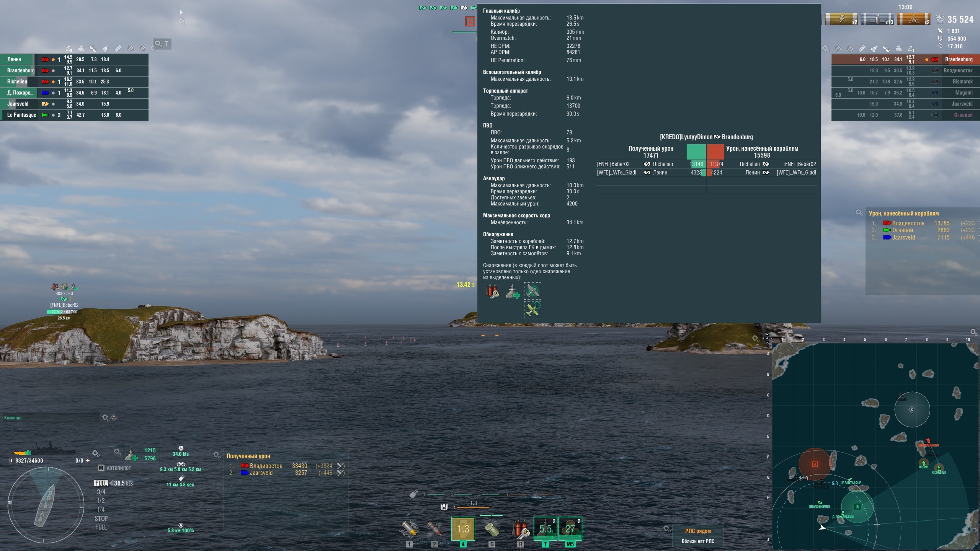Screen dimensions: 980x551
Task: Set the speed telegraph to 1/2
Action: point(101,501)
